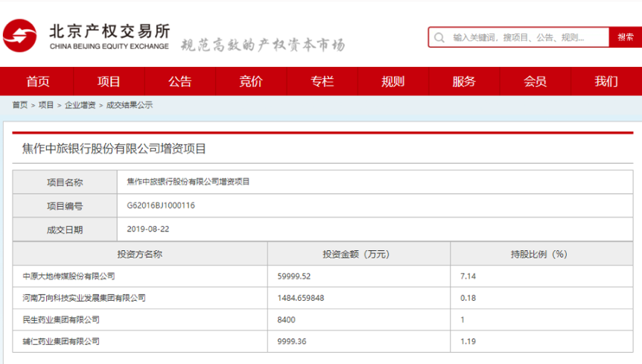Viewport: 642px width, 364px height.
Task: Go to 项目 in the breadcrumb
Action: pos(46,105)
